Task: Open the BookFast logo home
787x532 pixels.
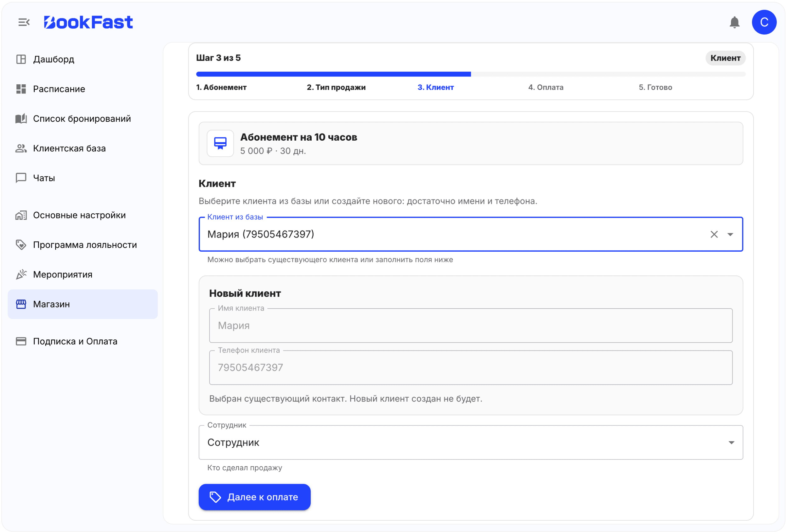Action: [x=88, y=22]
